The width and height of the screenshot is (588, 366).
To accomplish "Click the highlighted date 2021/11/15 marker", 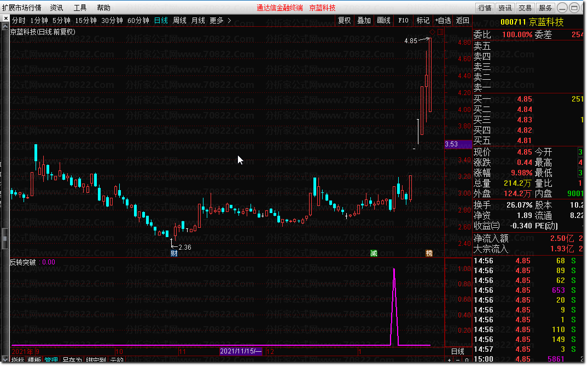I will (x=240, y=351).
